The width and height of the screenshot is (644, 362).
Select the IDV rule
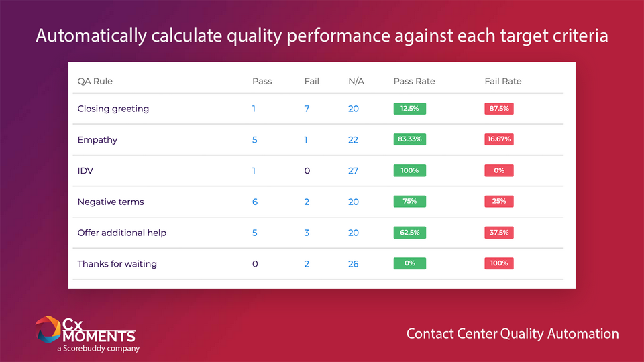[x=85, y=171]
